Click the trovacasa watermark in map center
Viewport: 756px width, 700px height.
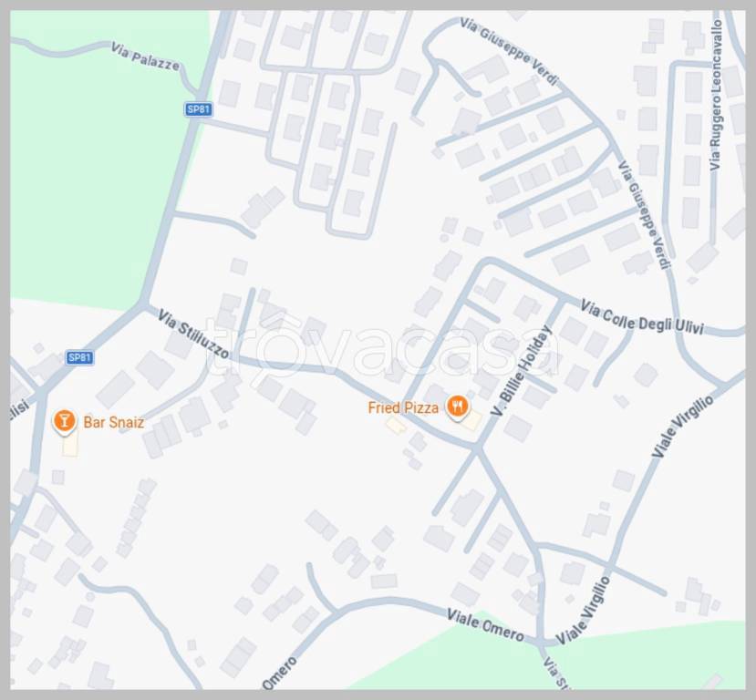coord(383,346)
